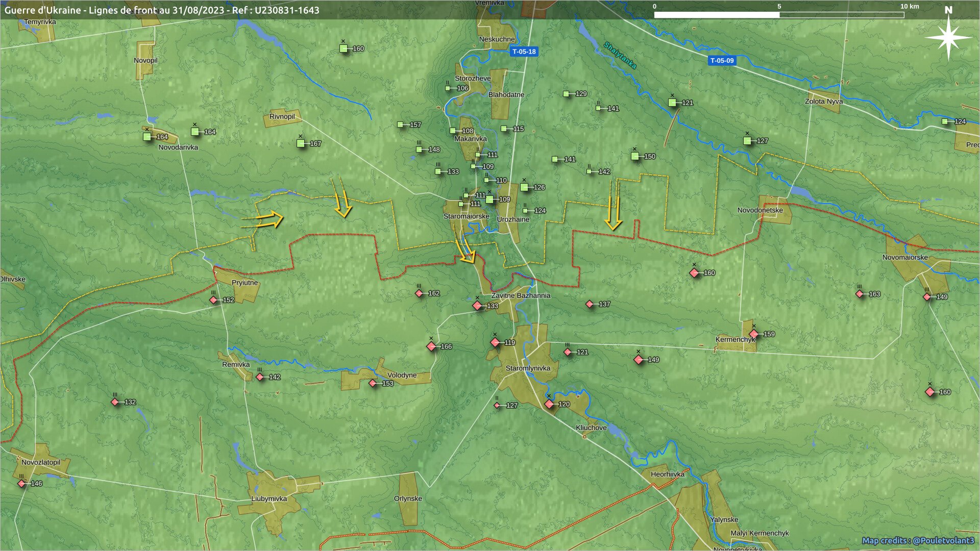980x551 pixels.
Task: Select the Pryiutne town label
Action: (245, 283)
